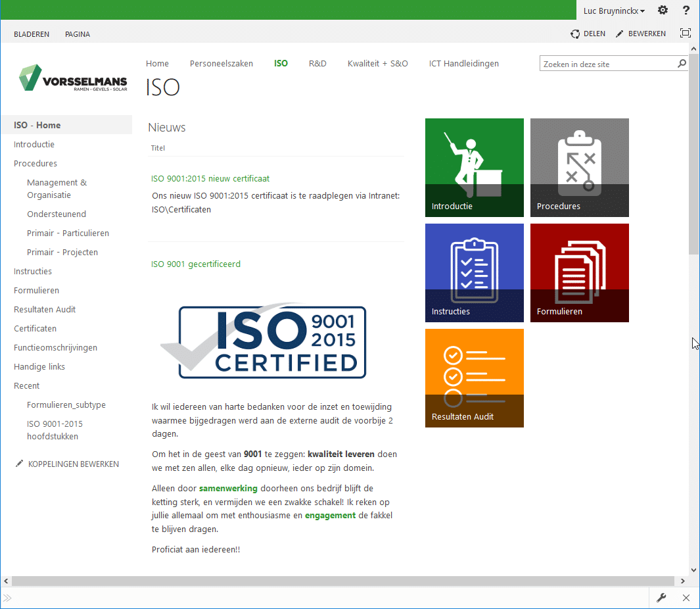Click the Vorsselmans company logo

pos(73,78)
